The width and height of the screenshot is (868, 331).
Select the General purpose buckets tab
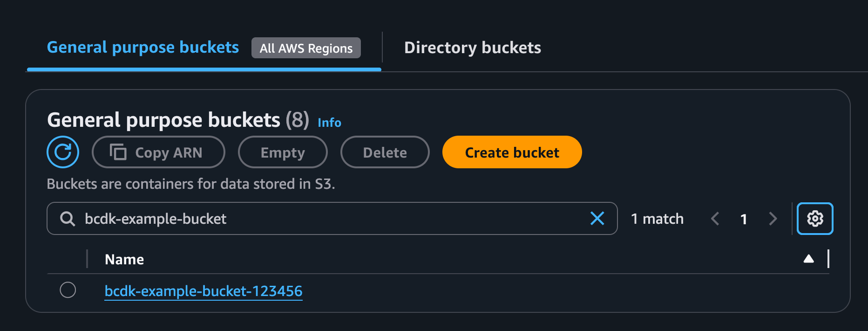point(142,47)
